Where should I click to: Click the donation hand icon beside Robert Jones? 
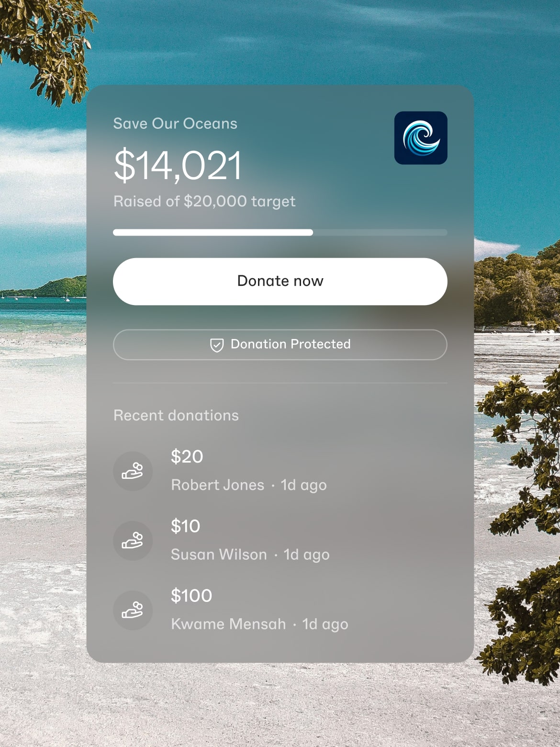click(x=133, y=471)
